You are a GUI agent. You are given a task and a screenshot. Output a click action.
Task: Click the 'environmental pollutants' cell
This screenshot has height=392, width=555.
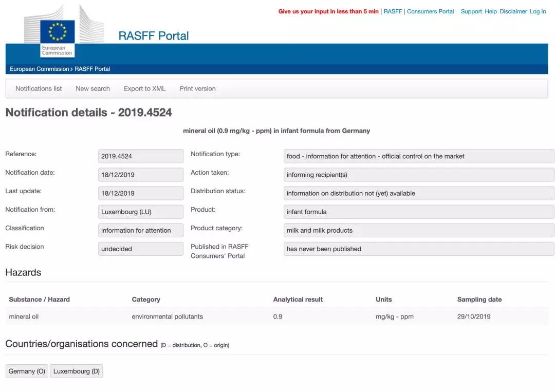click(167, 316)
